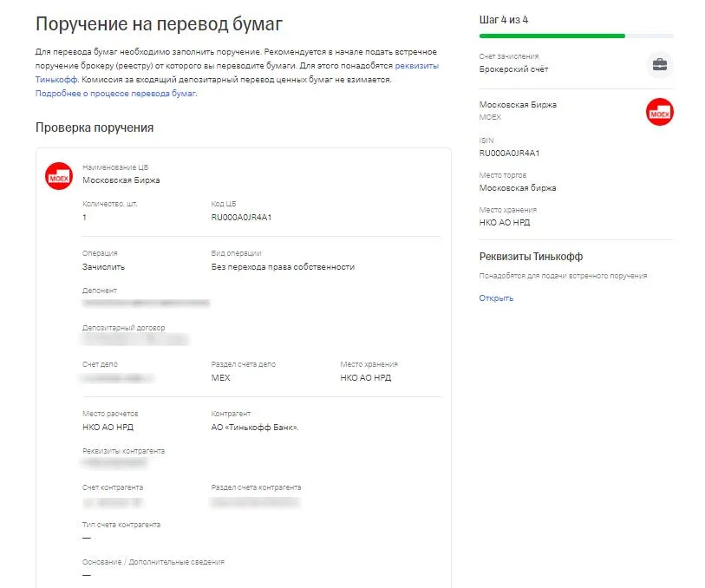
Task: Click the Код ЦБ value RU000A0JR4A1
Action: tap(241, 218)
